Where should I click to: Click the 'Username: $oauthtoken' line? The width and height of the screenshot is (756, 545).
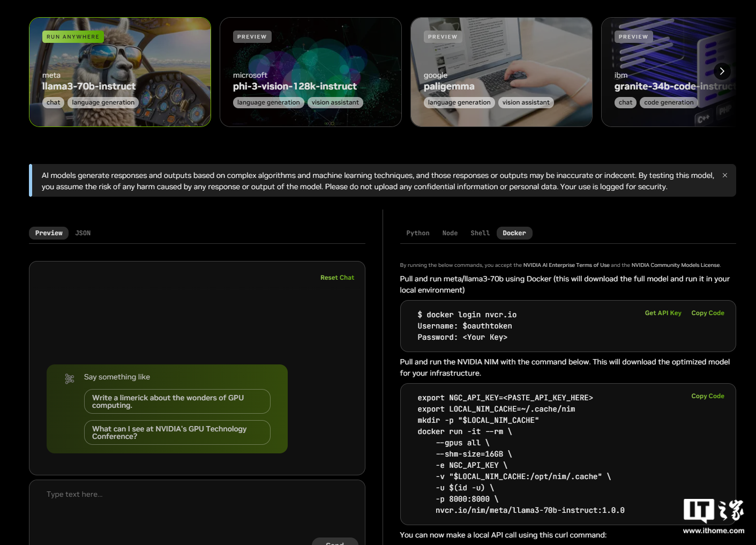coord(465,326)
